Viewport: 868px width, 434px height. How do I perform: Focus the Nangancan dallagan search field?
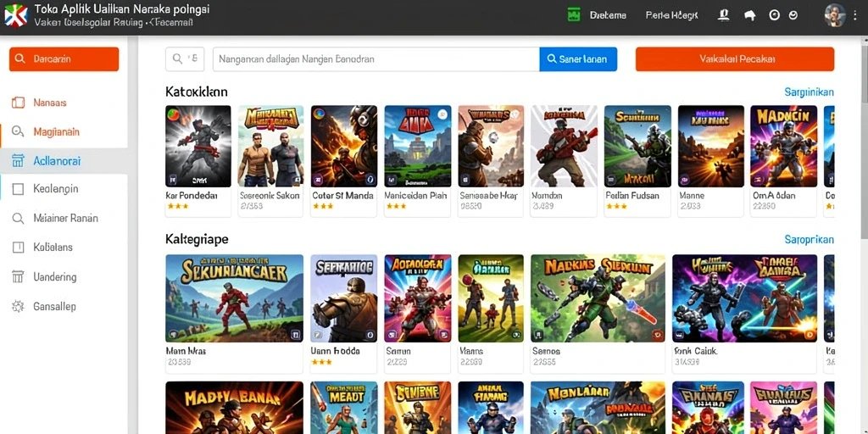(x=376, y=59)
